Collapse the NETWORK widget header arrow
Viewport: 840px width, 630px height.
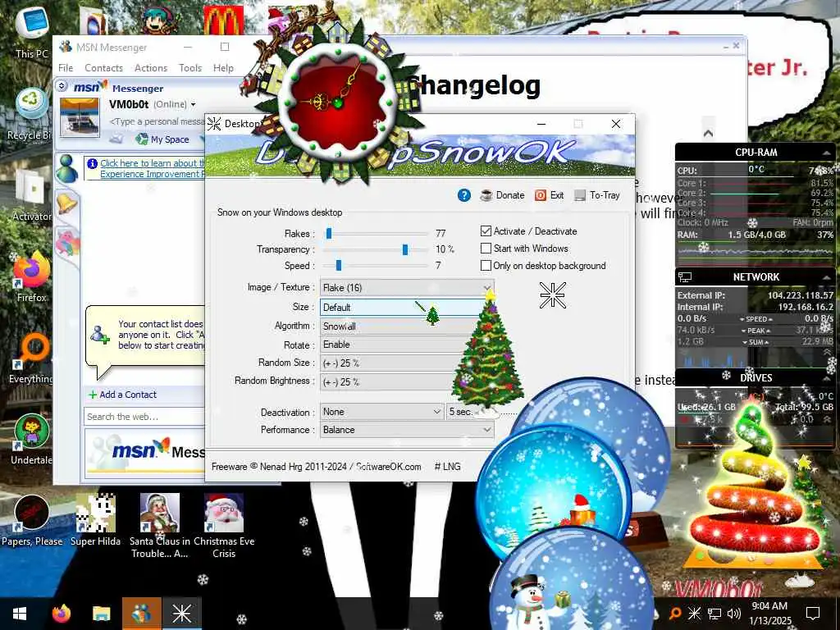point(827,277)
